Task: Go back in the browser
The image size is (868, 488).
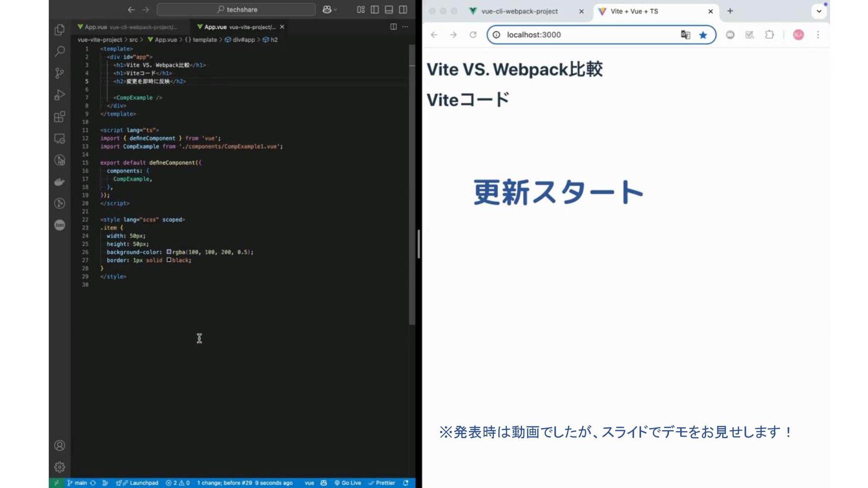Action: (434, 35)
